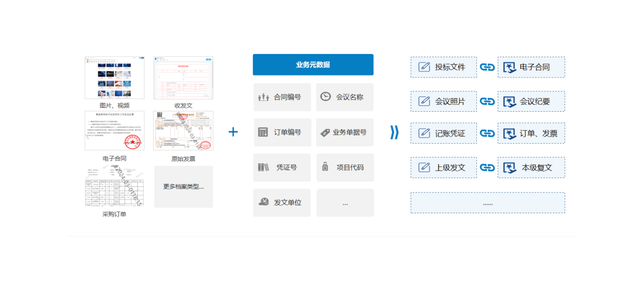Click the 更多档案类型... tile
The width and height of the screenshot is (644, 283).
click(x=184, y=187)
